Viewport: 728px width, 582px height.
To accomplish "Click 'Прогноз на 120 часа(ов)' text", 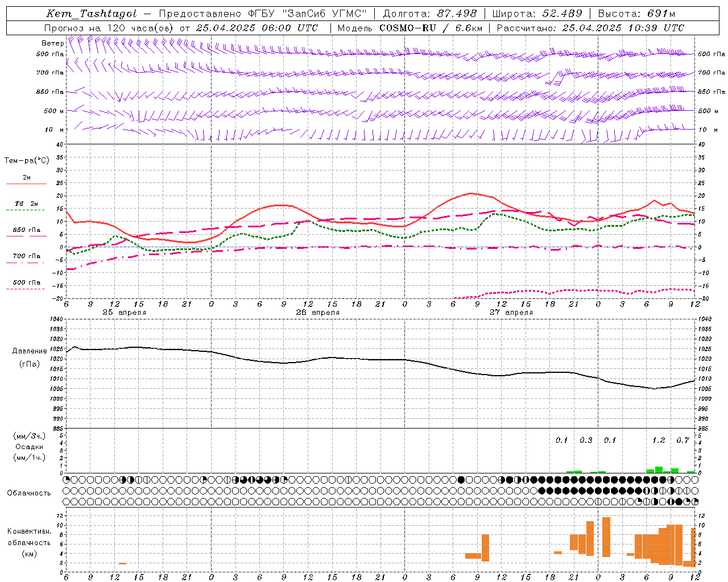I will 109,28.
